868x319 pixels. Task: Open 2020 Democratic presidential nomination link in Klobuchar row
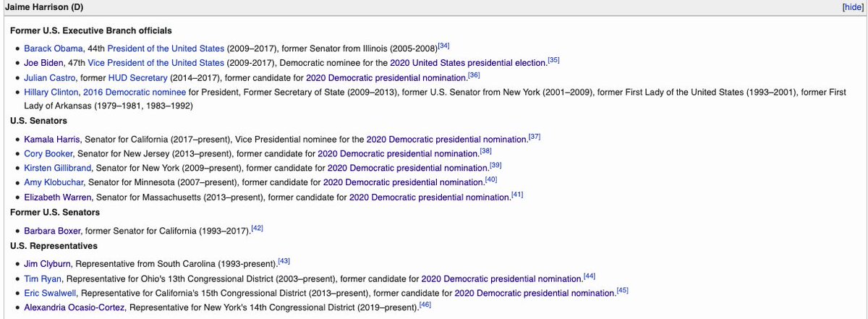tap(403, 183)
